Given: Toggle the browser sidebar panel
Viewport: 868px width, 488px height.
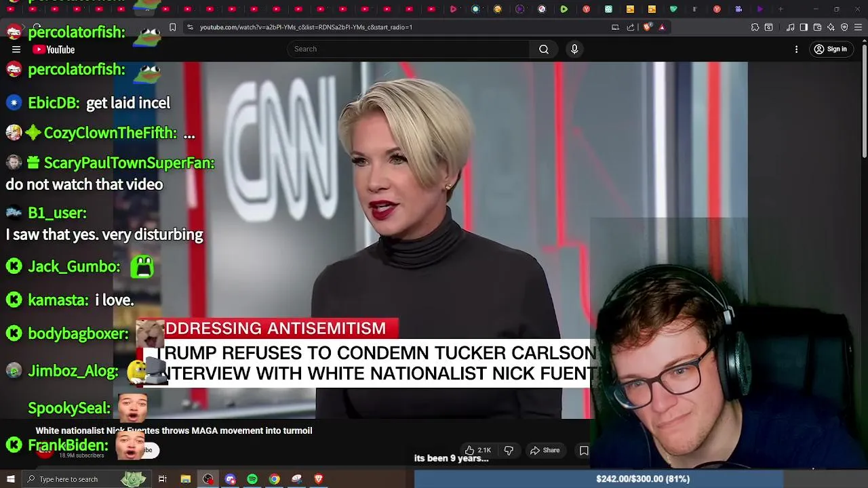Looking at the screenshot, I should (x=804, y=27).
